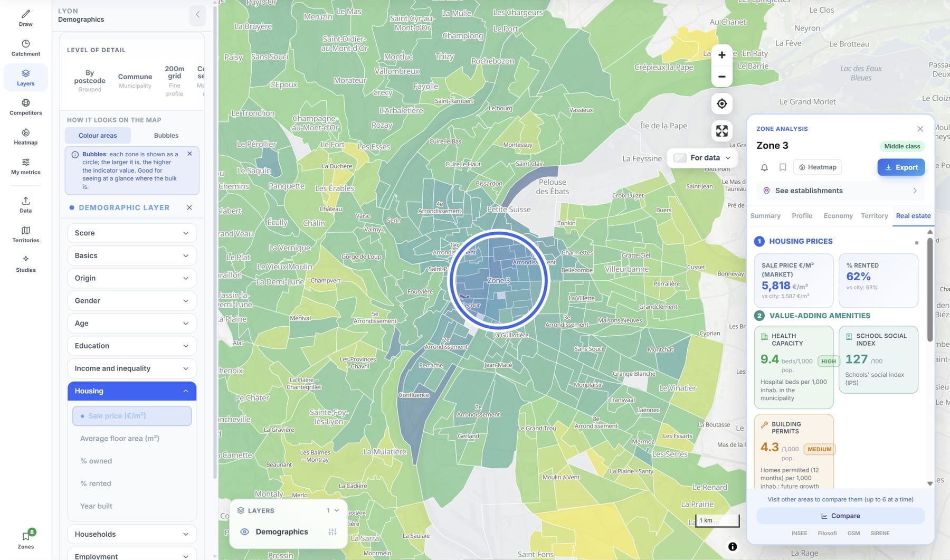Open the Catchment tool
Screen dimensions: 950x560
click(x=25, y=48)
